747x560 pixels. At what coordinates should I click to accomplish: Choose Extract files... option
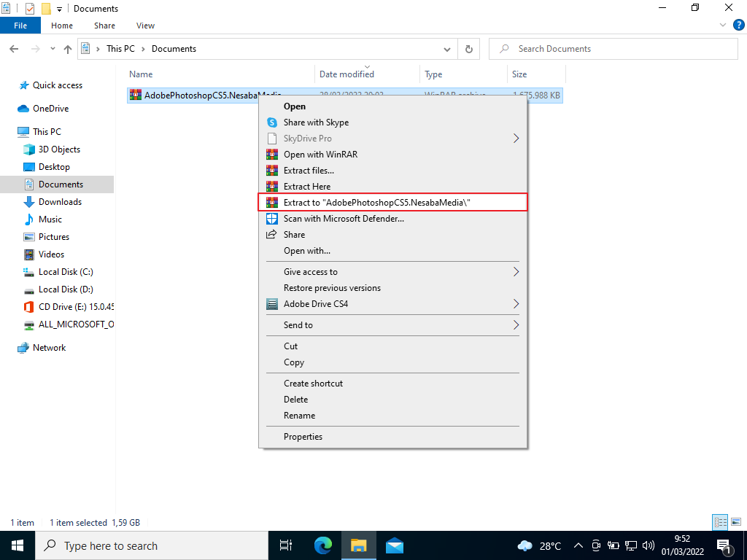[392, 171]
